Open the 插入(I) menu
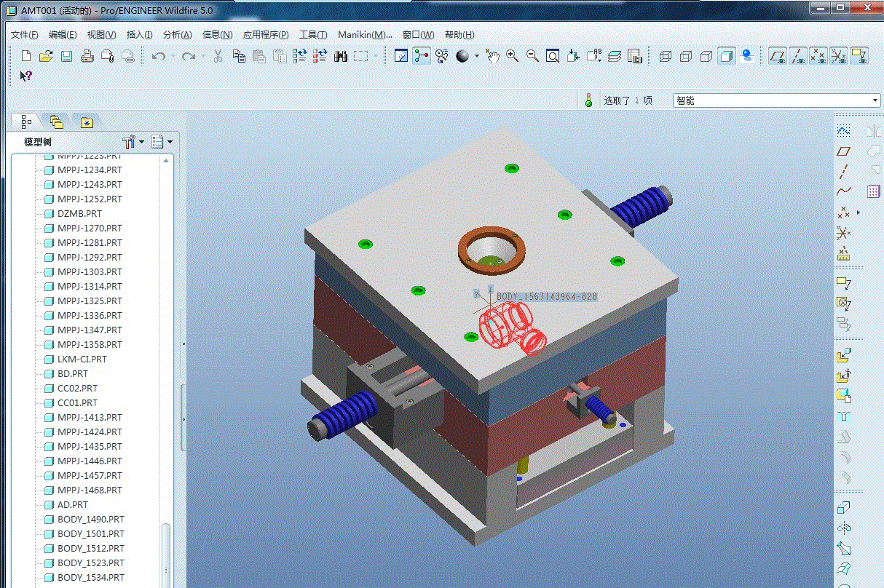The height and width of the screenshot is (588, 884). 139,34
